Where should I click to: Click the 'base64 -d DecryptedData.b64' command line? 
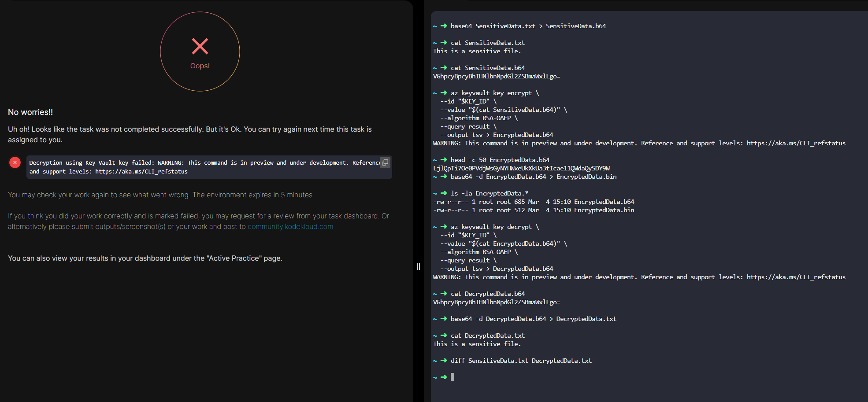pos(533,319)
